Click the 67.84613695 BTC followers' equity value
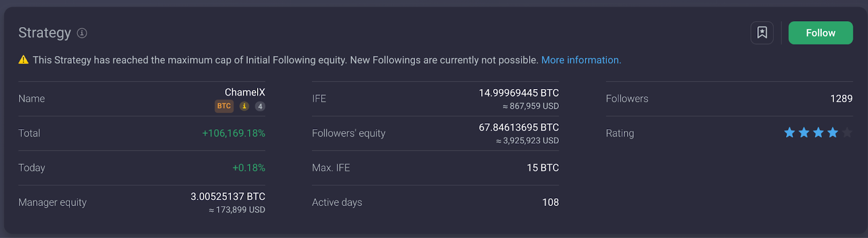 tap(519, 127)
